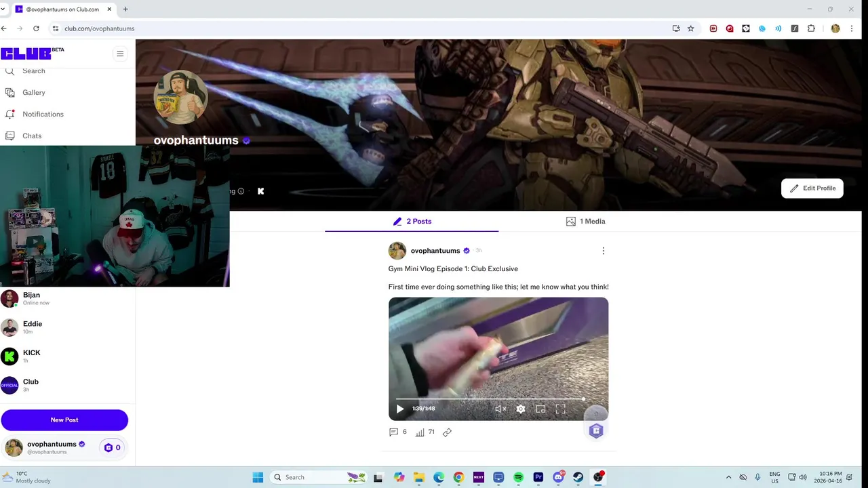
Task: Open the Chrome tab search dropdown
Action: (4, 9)
